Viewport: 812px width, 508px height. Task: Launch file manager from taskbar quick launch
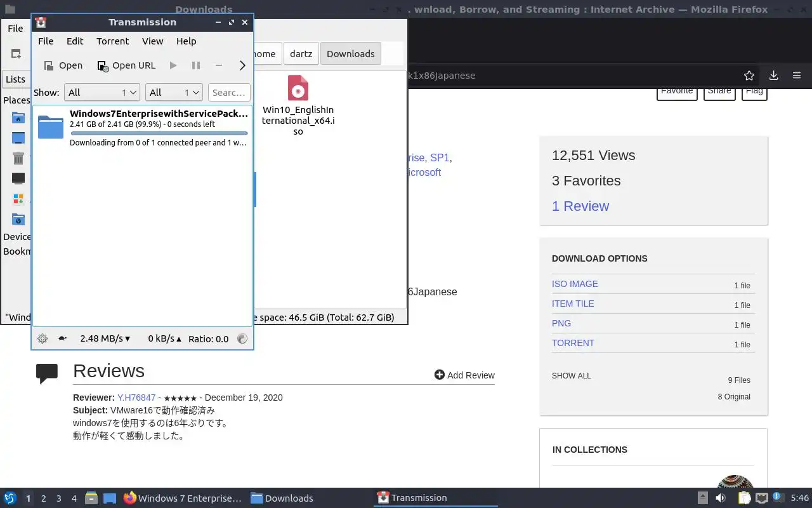tap(91, 498)
